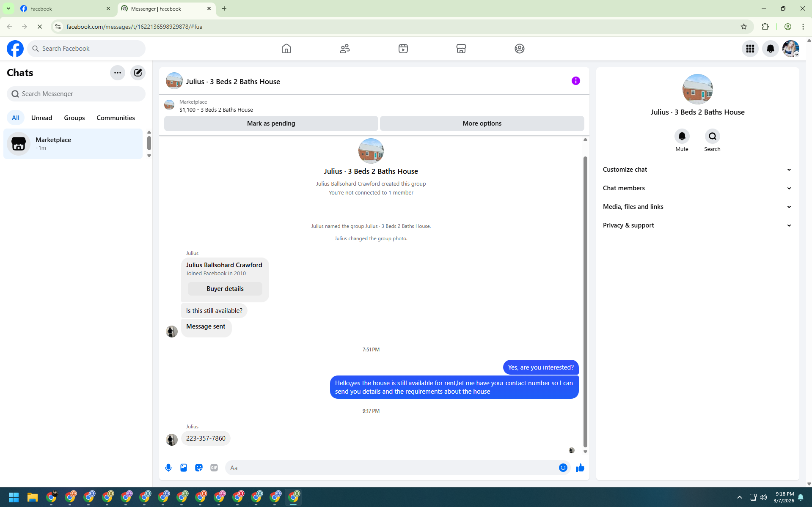Screen dimensions: 812x507
Task: Open the emoji picker in message box
Action: pos(563,468)
